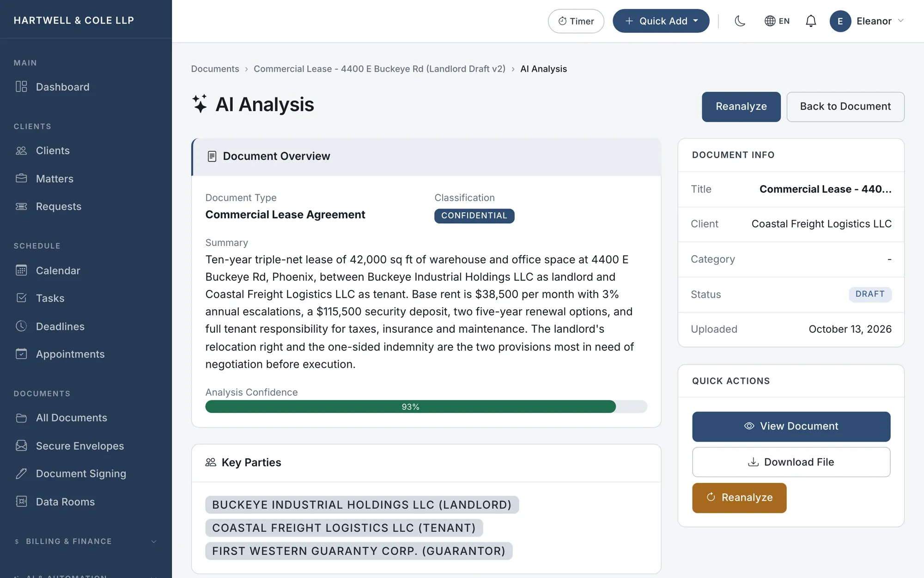Click the orange Reanalyze quick action
The image size is (924, 578).
pos(739,498)
